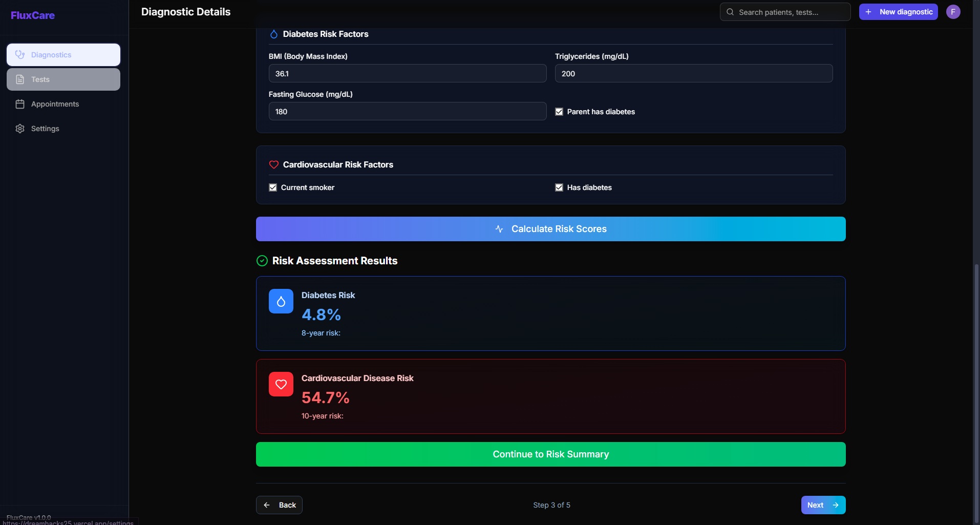Click the stethoscope Diagnostics icon
This screenshot has height=525, width=980.
tap(20, 55)
